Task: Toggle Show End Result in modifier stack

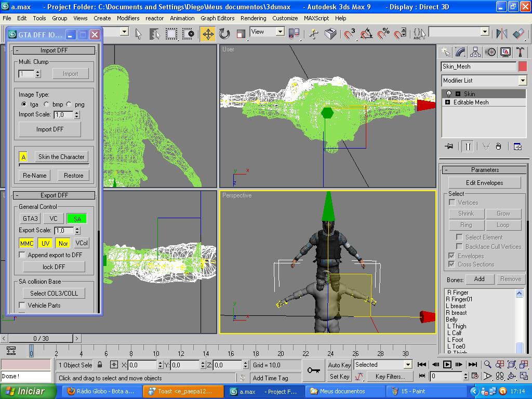Action: [x=468, y=147]
